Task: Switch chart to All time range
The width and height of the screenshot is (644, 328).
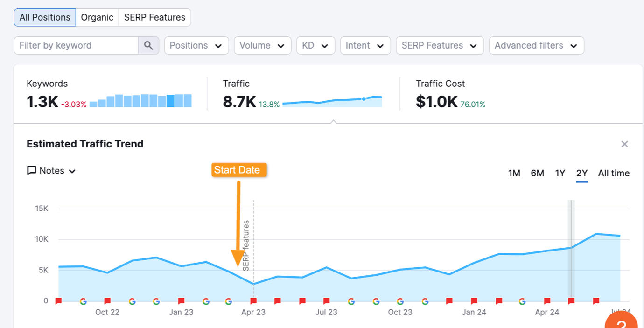Action: point(614,173)
